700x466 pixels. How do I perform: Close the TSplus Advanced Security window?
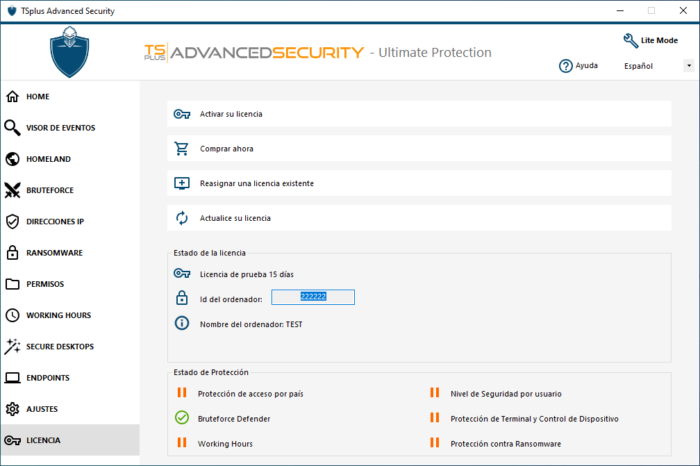(683, 11)
